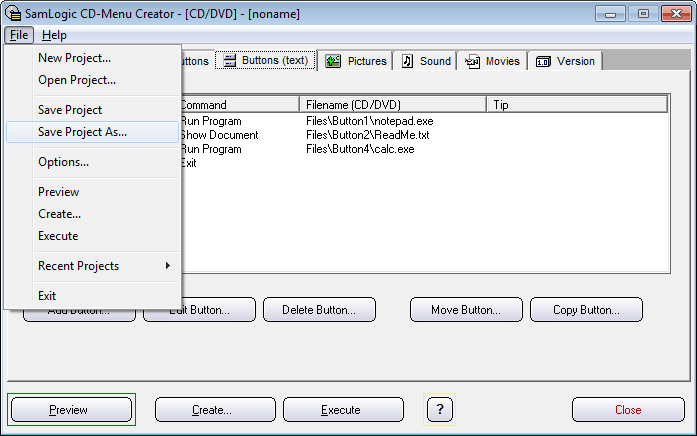Choose Execute in the File menu

click(93, 236)
